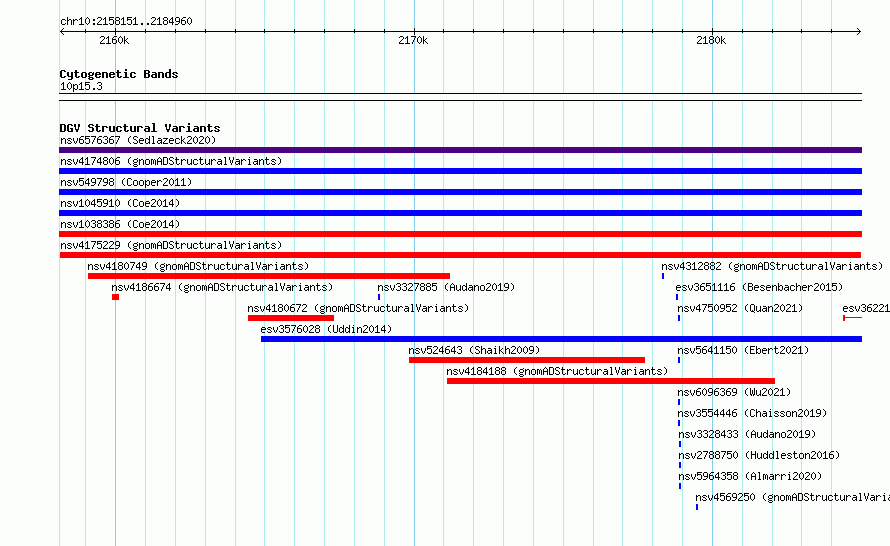The width and height of the screenshot is (890, 546).
Task: Select the blue nsv1045910 variant bar
Action: tap(460, 213)
